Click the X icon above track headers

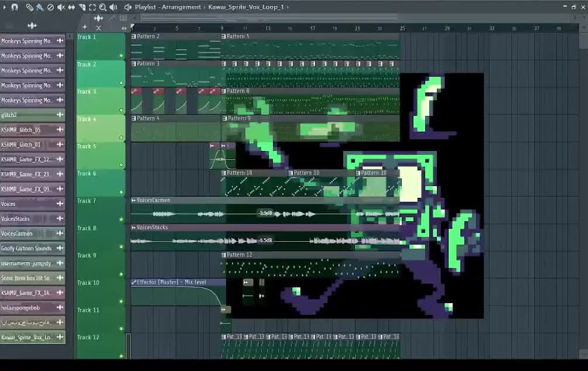[98, 28]
